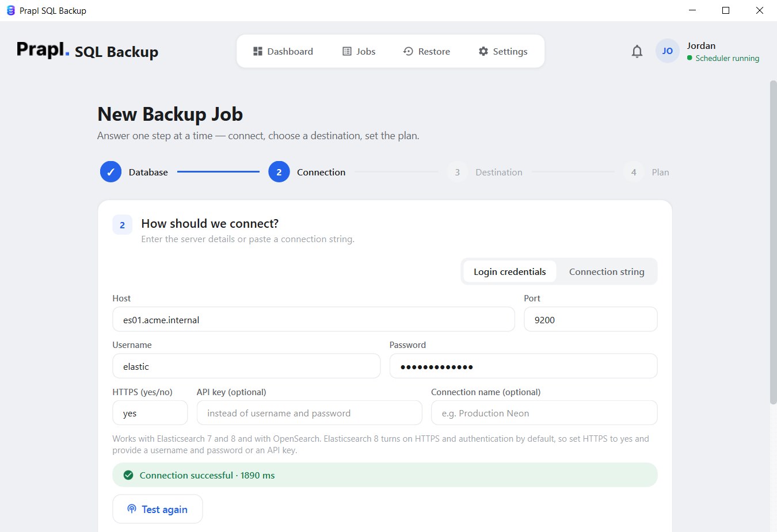The width and height of the screenshot is (777, 532).
Task: Click the API key optional field
Action: [309, 413]
